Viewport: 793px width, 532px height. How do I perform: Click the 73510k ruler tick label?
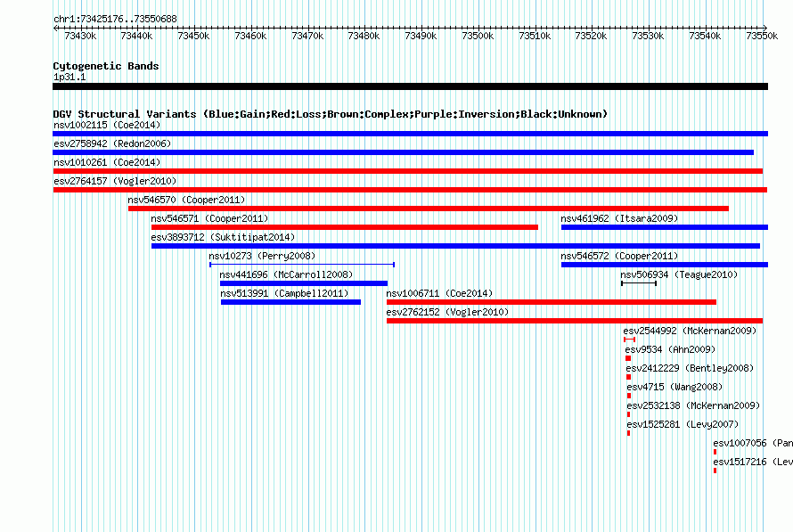click(535, 36)
